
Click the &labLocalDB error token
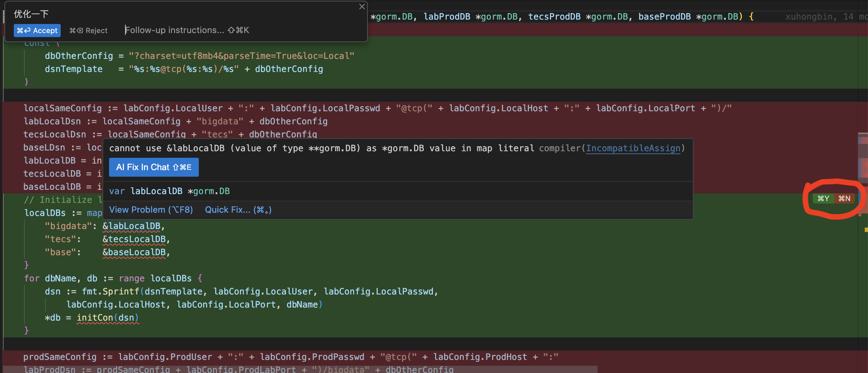[131, 226]
